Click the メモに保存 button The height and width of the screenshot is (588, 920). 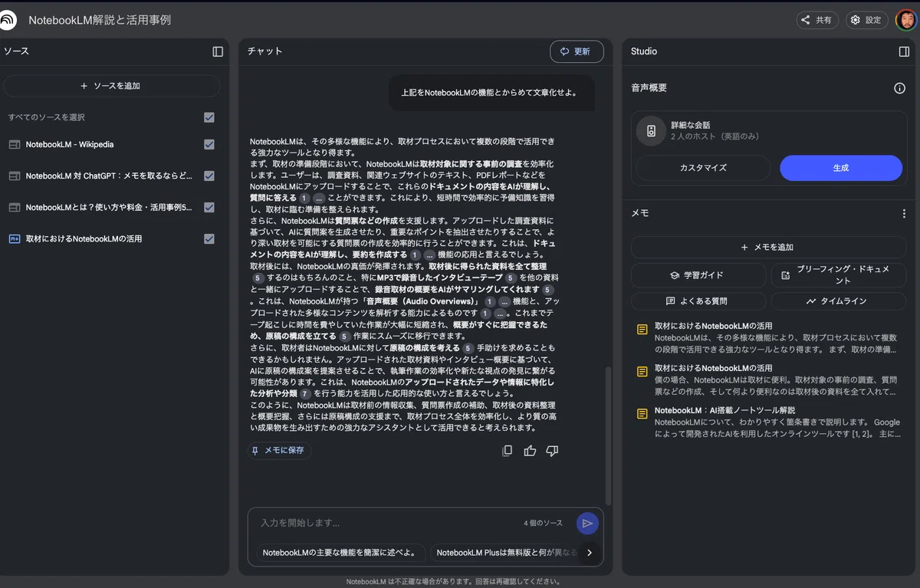[278, 451]
